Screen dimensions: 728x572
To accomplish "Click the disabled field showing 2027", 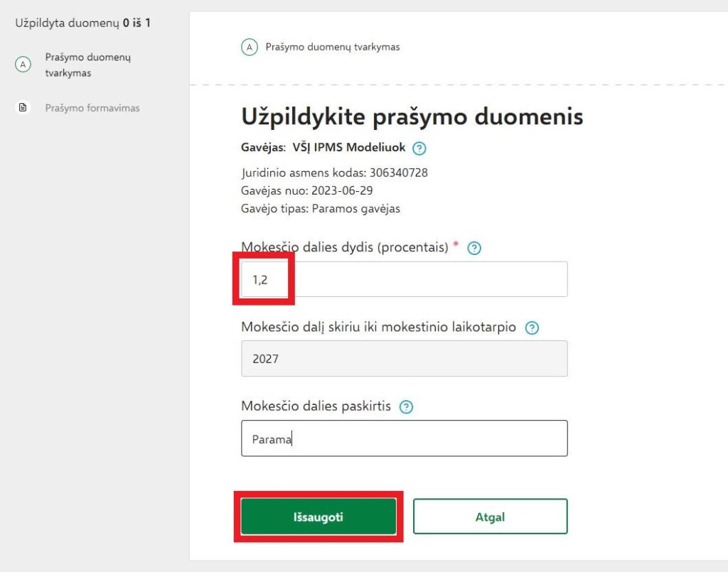I will pyautogui.click(x=404, y=359).
